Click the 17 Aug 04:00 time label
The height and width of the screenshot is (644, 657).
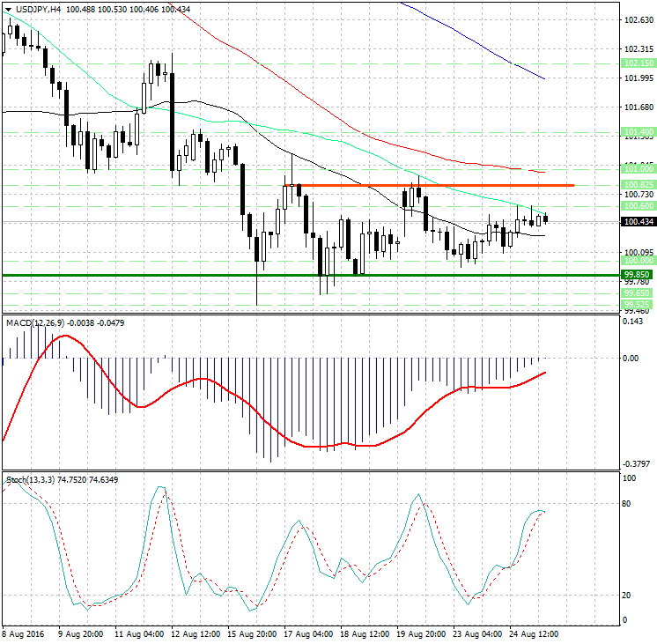click(309, 633)
